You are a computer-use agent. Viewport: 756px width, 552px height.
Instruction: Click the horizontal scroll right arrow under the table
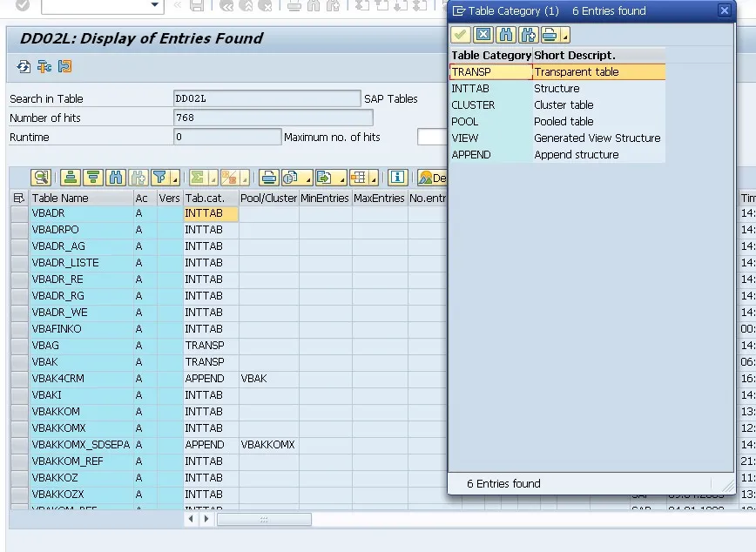(x=206, y=519)
